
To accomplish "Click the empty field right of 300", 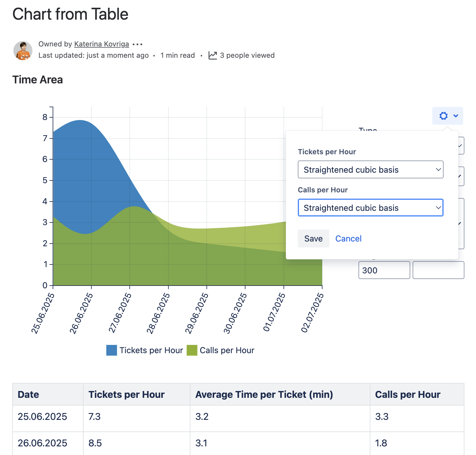I will coord(438,270).
